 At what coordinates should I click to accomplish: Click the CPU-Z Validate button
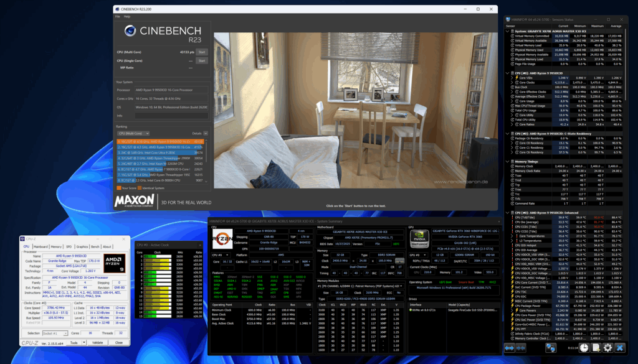(x=97, y=342)
